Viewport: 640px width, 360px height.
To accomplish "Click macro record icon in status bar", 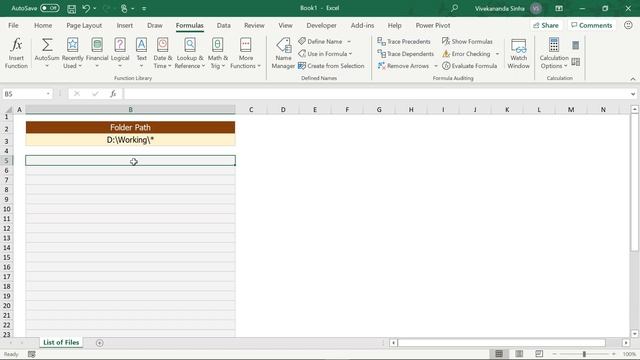I will coord(31,354).
